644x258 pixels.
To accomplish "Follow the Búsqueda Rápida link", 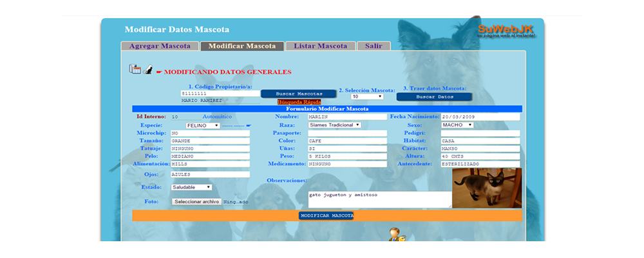I will [299, 102].
